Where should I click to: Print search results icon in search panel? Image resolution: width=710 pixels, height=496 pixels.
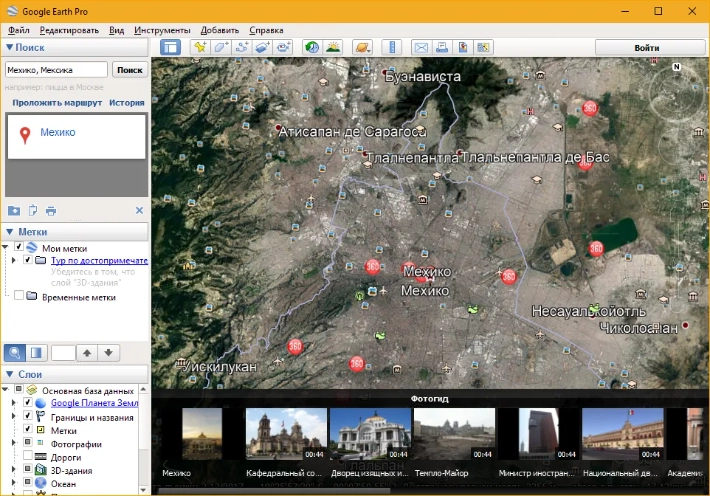coord(51,211)
